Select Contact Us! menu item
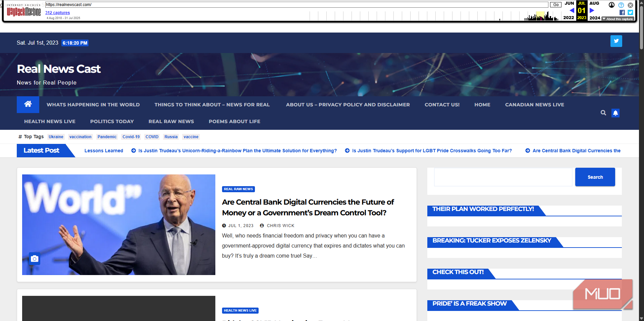The image size is (644, 321). click(442, 105)
